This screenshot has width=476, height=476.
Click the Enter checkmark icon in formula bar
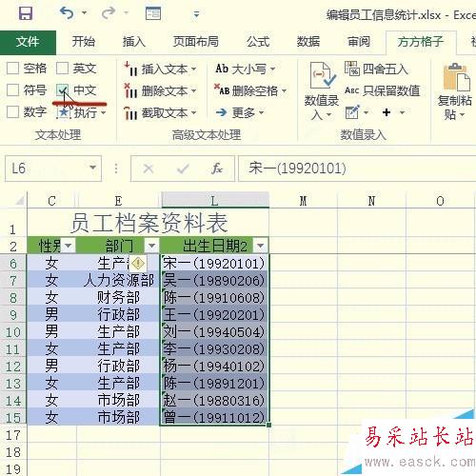point(183,169)
